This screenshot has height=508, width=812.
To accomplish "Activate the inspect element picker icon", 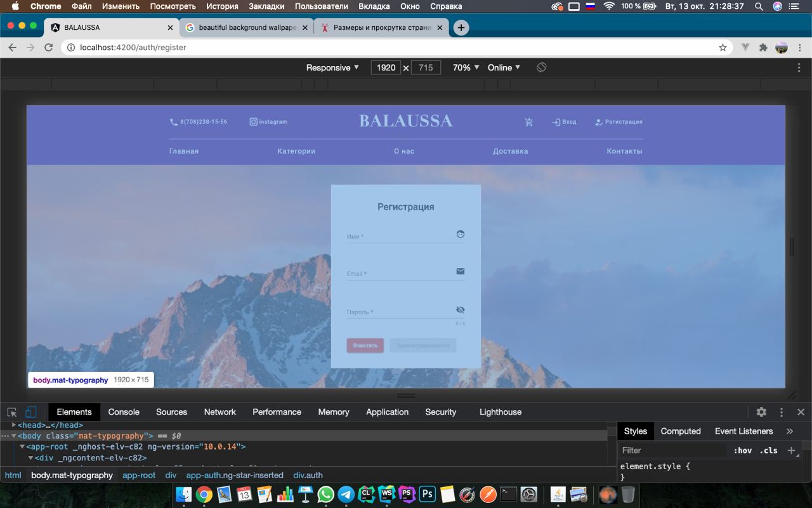I will (x=12, y=412).
